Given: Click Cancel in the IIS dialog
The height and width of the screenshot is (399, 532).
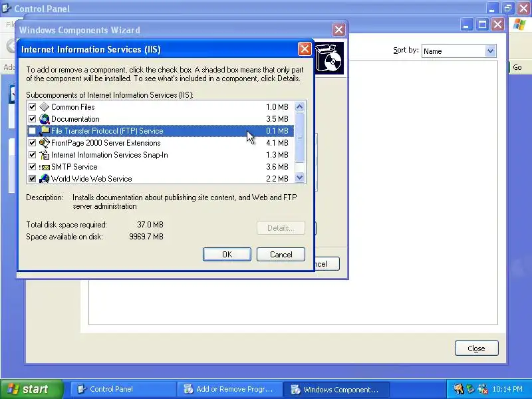Looking at the screenshot, I should point(281,255).
